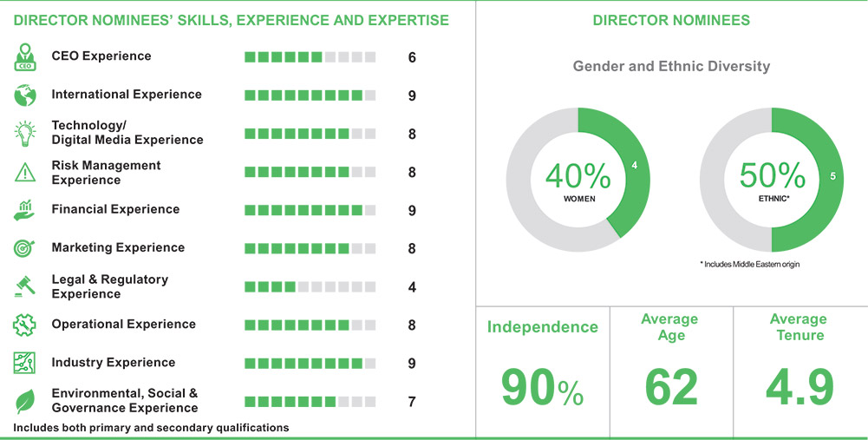Click the CEO Experience person icon
Image resolution: width=868 pixels, height=440 pixels.
coord(24,57)
